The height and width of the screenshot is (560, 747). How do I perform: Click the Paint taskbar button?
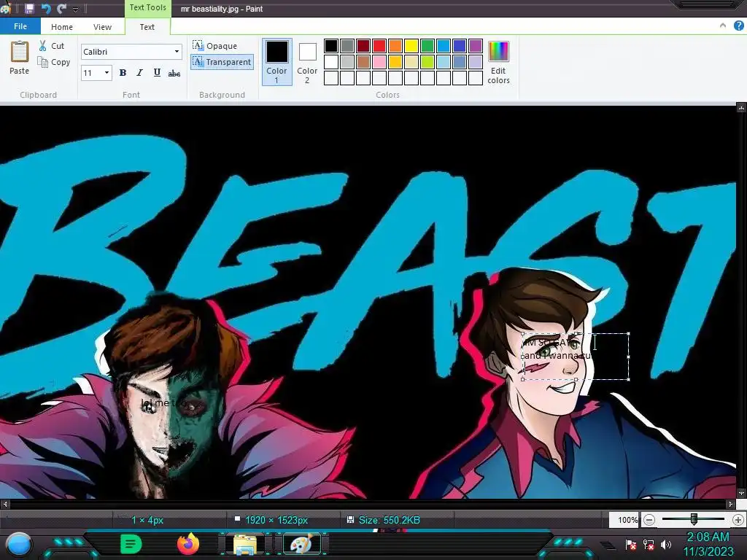(x=302, y=544)
